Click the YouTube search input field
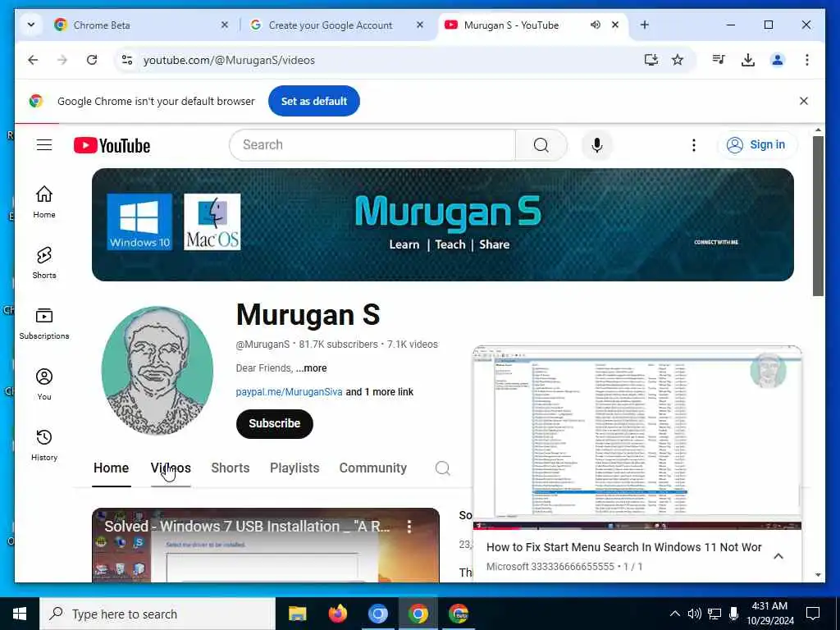 click(x=373, y=144)
